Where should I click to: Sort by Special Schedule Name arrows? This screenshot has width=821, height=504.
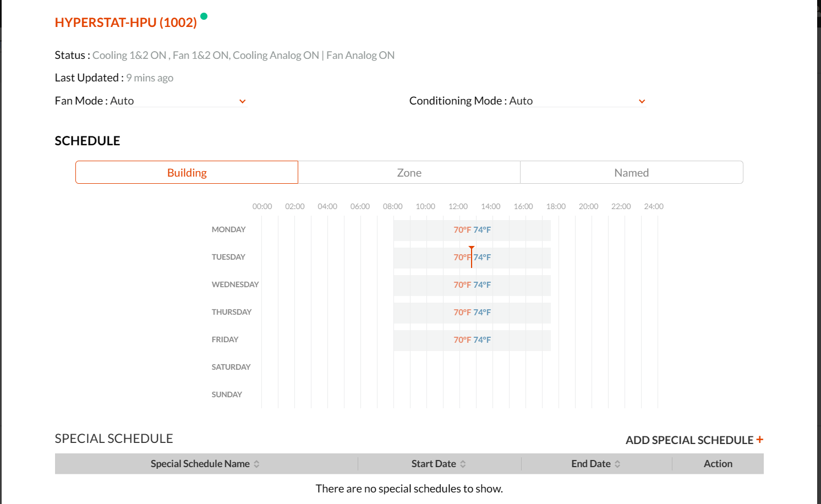point(256,464)
